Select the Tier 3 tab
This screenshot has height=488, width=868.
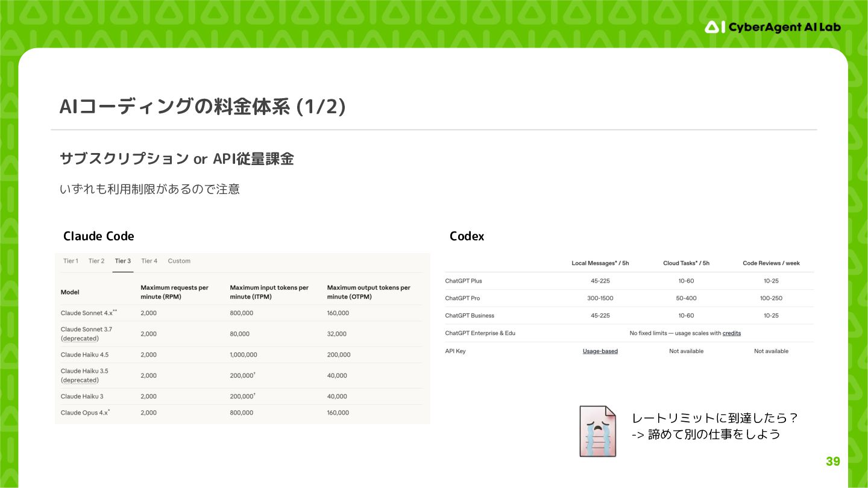coord(123,261)
